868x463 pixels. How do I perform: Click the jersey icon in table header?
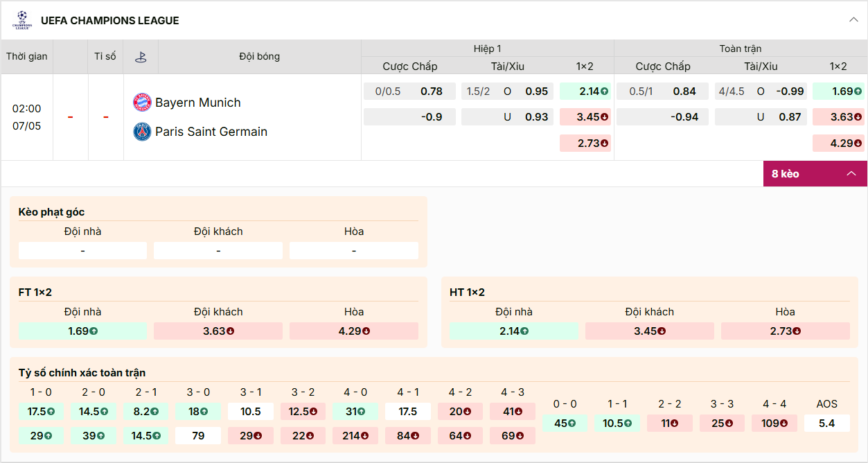(141, 57)
